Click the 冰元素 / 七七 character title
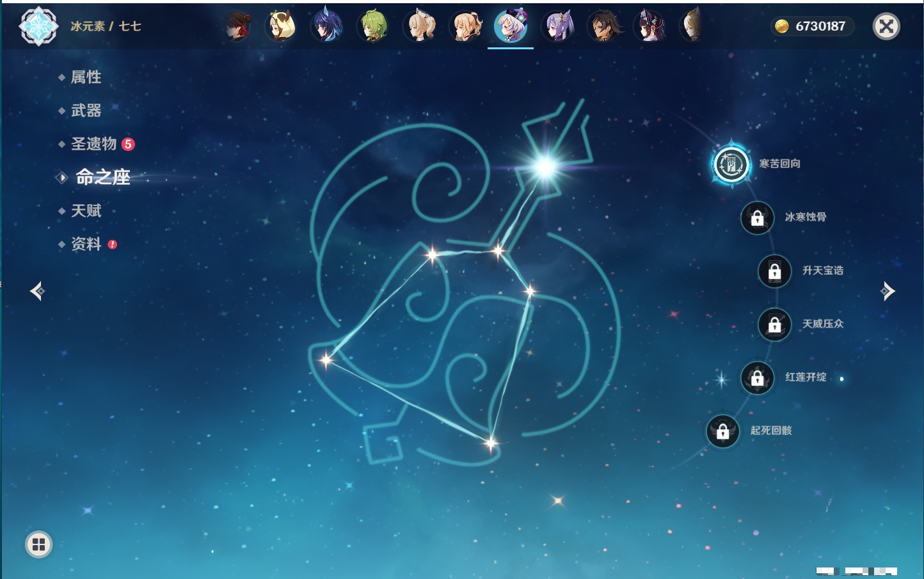 click(x=106, y=26)
